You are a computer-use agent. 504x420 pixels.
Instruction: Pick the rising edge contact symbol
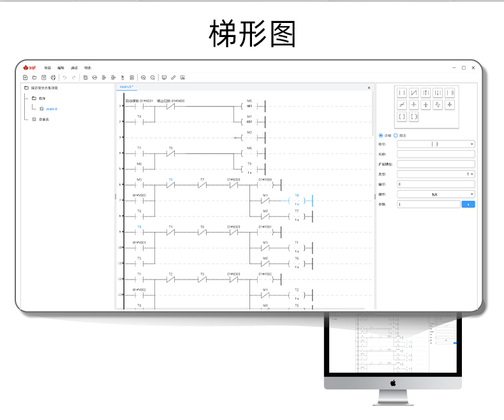point(426,93)
